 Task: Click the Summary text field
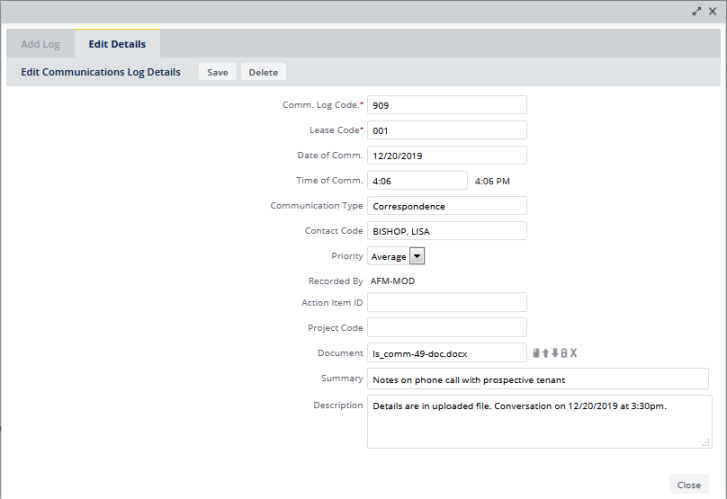[x=537, y=379]
